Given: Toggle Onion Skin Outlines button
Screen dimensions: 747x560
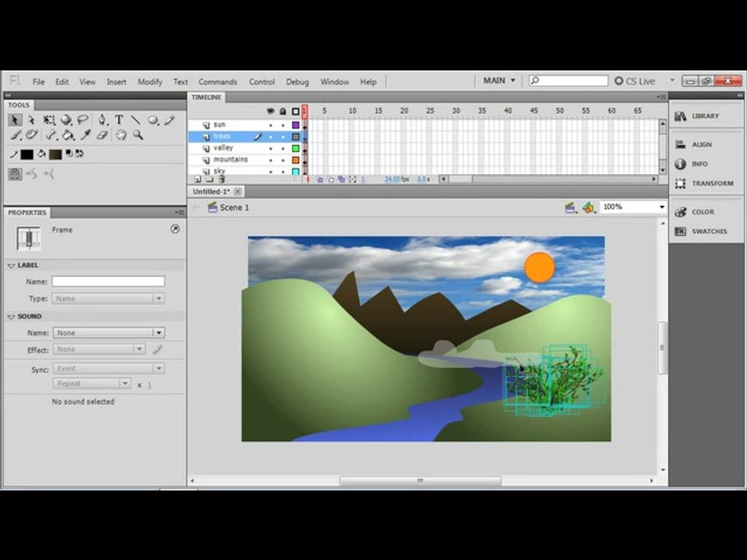Looking at the screenshot, I should click(x=331, y=180).
